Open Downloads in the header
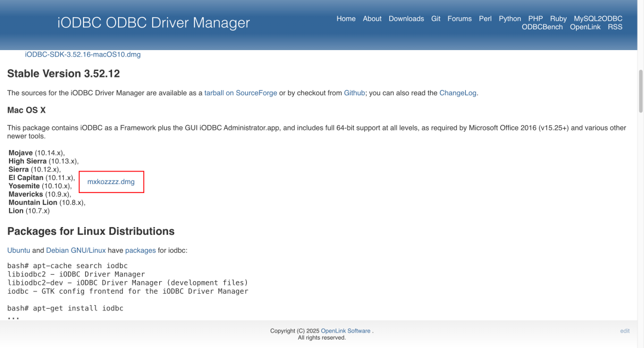The image size is (644, 348). [406, 18]
